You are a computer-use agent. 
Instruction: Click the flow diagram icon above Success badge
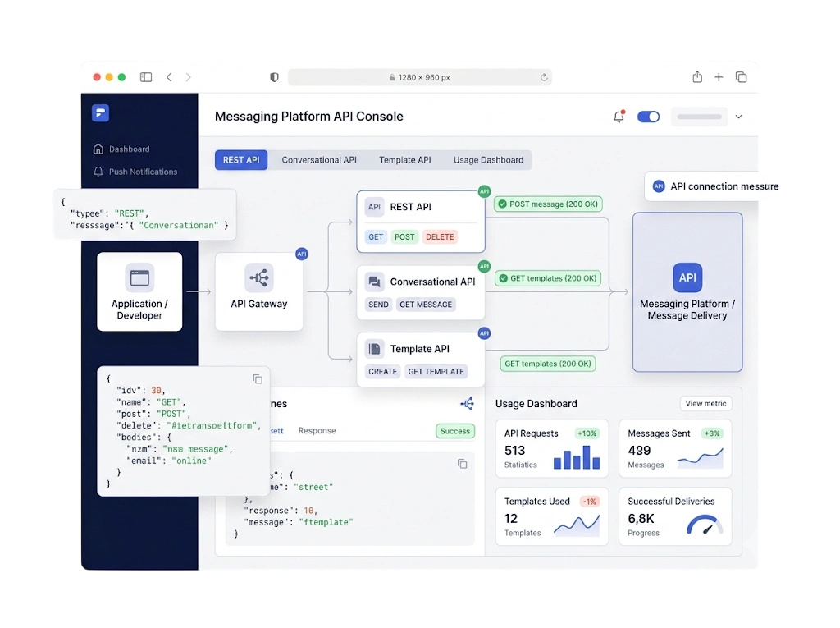tap(467, 404)
